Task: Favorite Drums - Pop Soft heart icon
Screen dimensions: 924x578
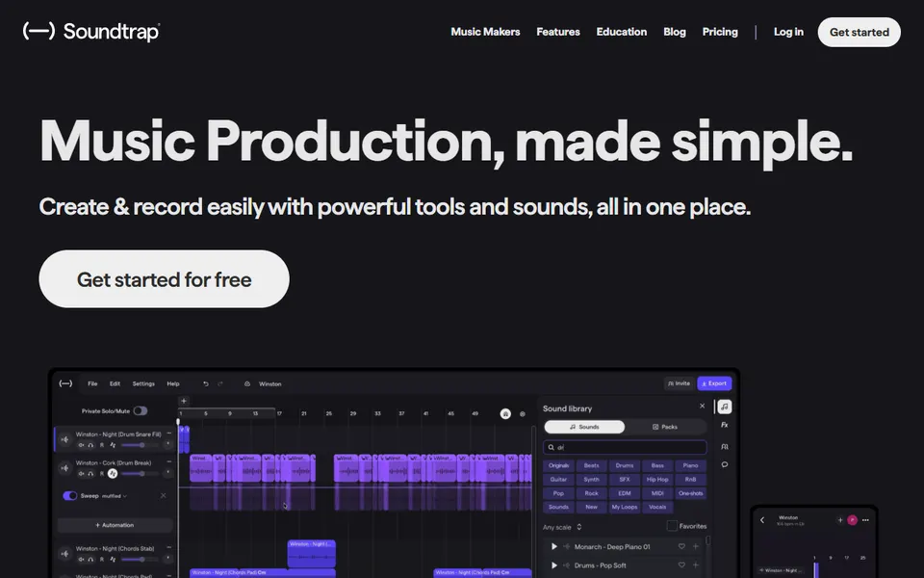Action: [x=681, y=565]
